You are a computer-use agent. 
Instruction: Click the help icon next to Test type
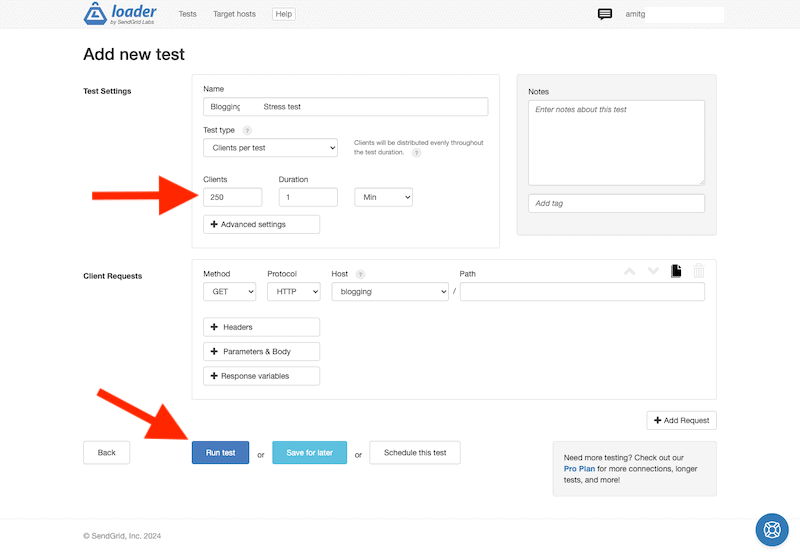(x=247, y=131)
